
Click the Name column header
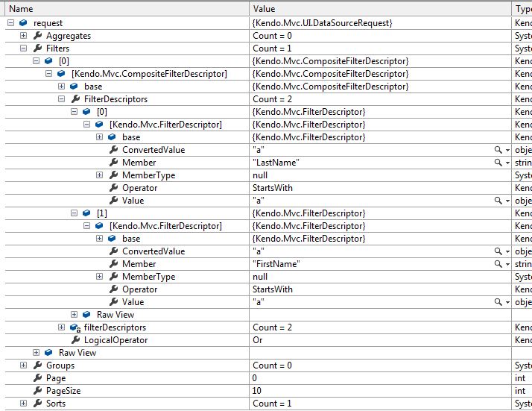coord(127,8)
